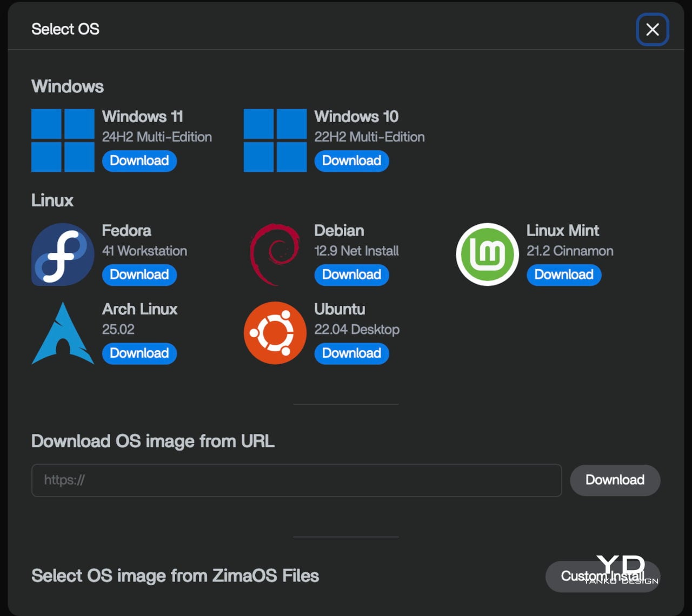The image size is (692, 616).
Task: Download Arch Linux 25.02
Action: click(139, 353)
